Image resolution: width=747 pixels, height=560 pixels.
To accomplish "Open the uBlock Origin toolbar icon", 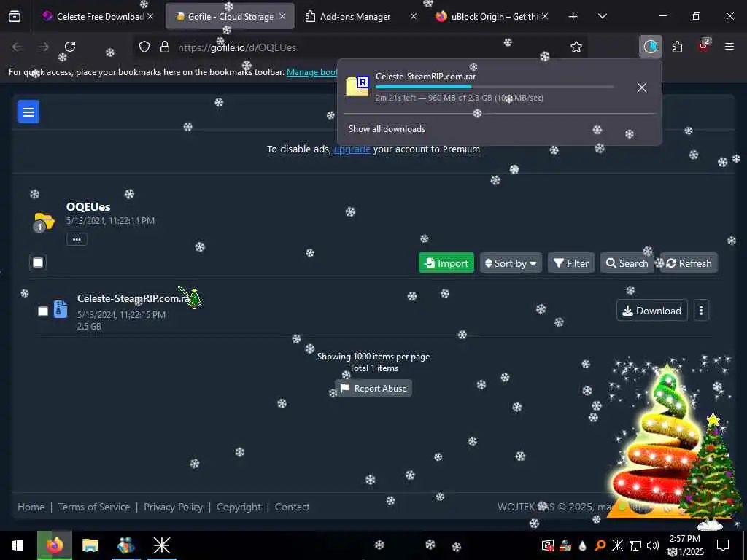I will click(704, 46).
